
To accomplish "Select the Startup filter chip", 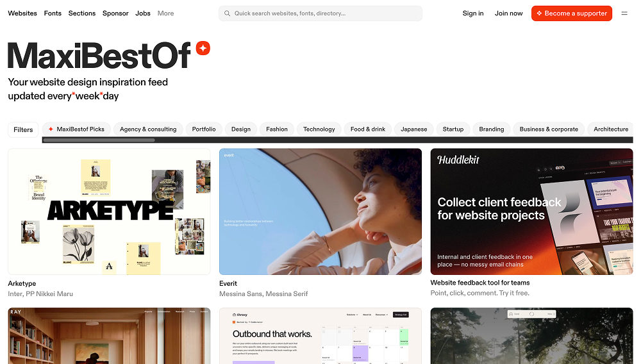I will click(453, 129).
